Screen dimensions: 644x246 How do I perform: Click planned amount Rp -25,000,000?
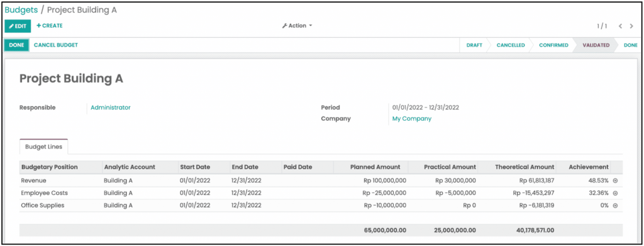click(x=384, y=193)
